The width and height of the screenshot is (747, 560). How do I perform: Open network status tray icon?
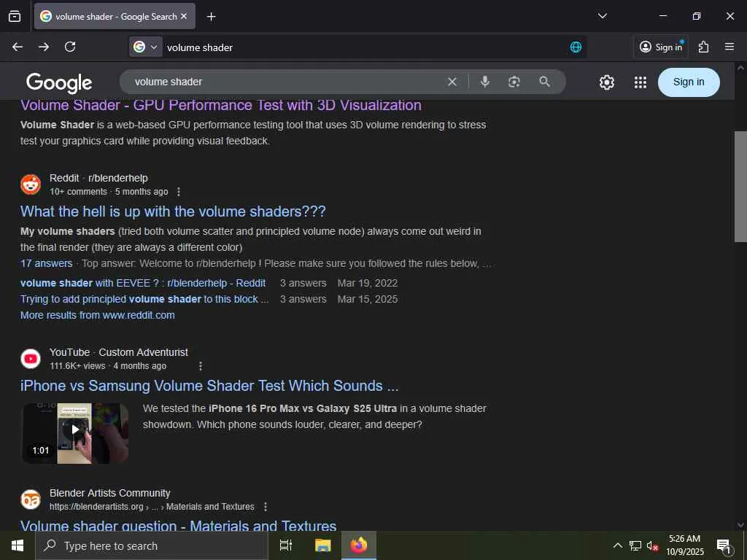click(635, 545)
